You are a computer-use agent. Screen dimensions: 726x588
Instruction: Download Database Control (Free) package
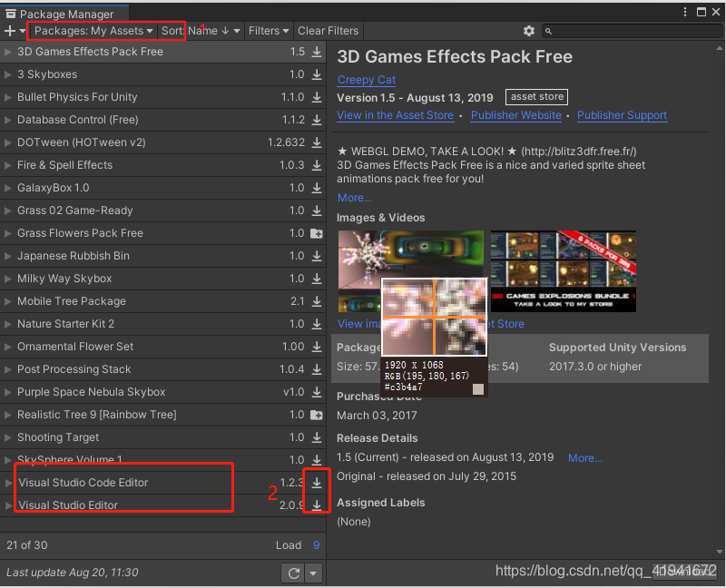pyautogui.click(x=317, y=120)
